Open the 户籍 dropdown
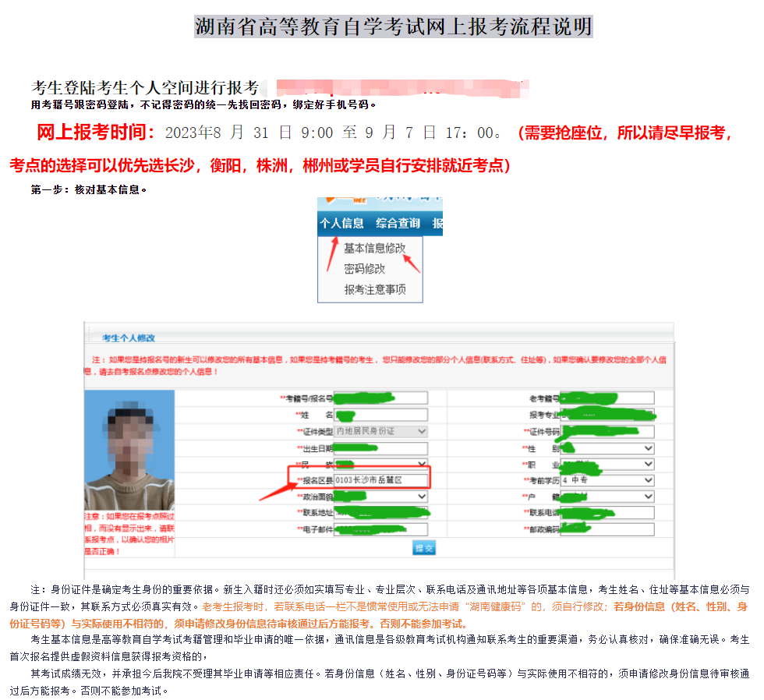Screen dimensions: 764x700 (607, 497)
